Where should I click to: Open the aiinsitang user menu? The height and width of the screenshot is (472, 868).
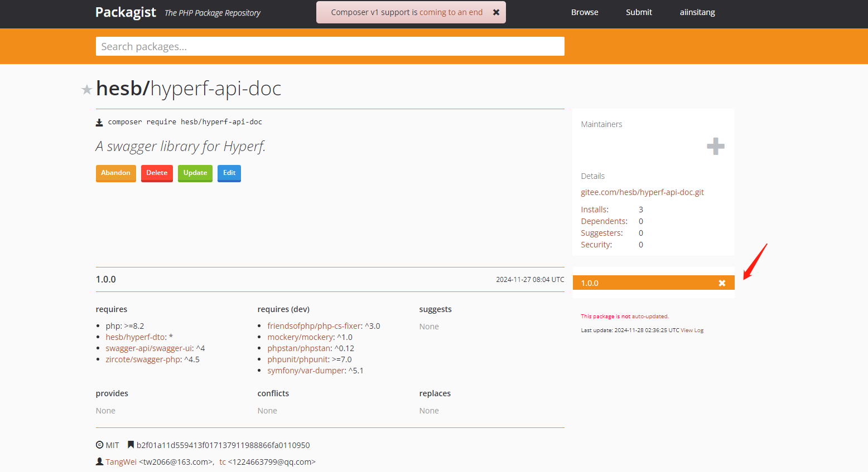click(697, 12)
